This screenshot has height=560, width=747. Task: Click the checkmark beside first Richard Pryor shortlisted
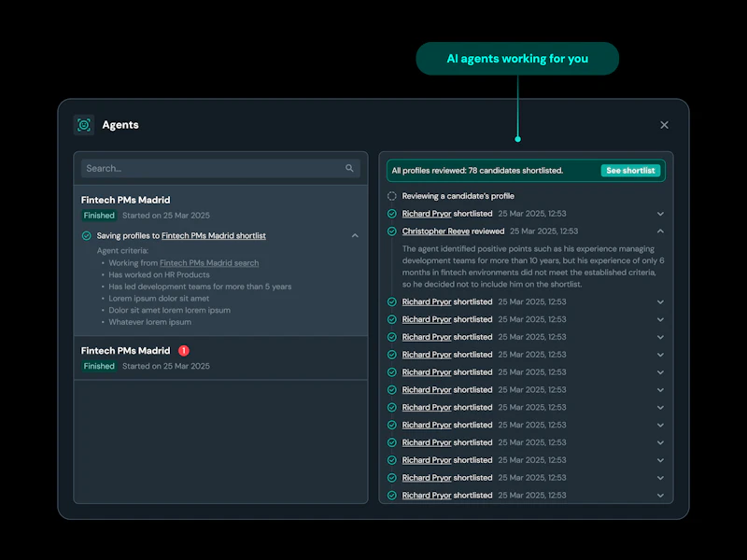click(393, 213)
